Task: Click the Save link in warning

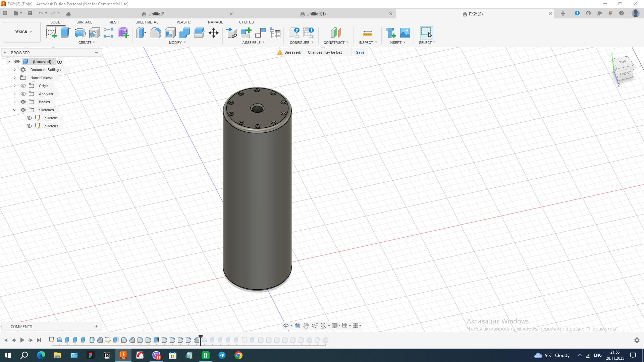Action: click(x=360, y=52)
